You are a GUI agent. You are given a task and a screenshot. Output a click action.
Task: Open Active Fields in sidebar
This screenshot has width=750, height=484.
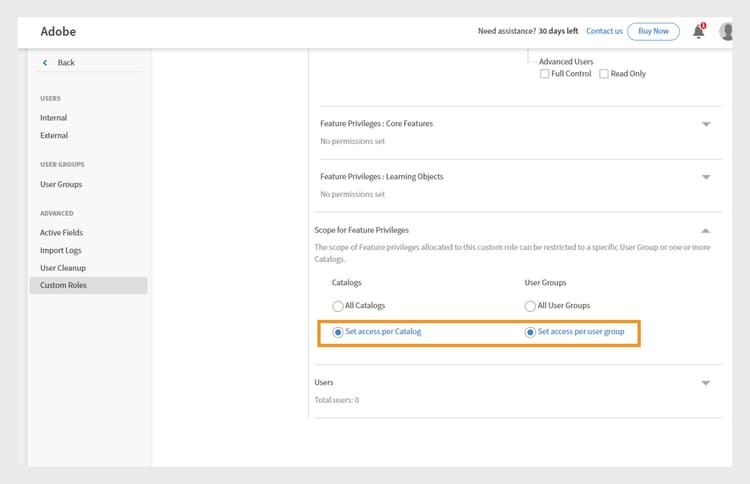61,232
